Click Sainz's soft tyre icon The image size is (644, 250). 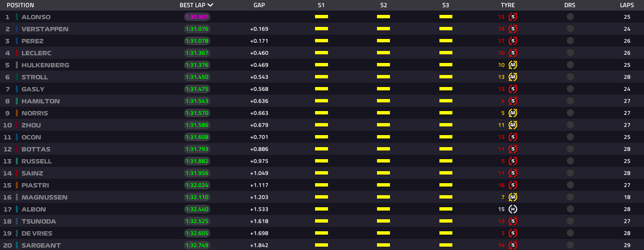point(513,173)
